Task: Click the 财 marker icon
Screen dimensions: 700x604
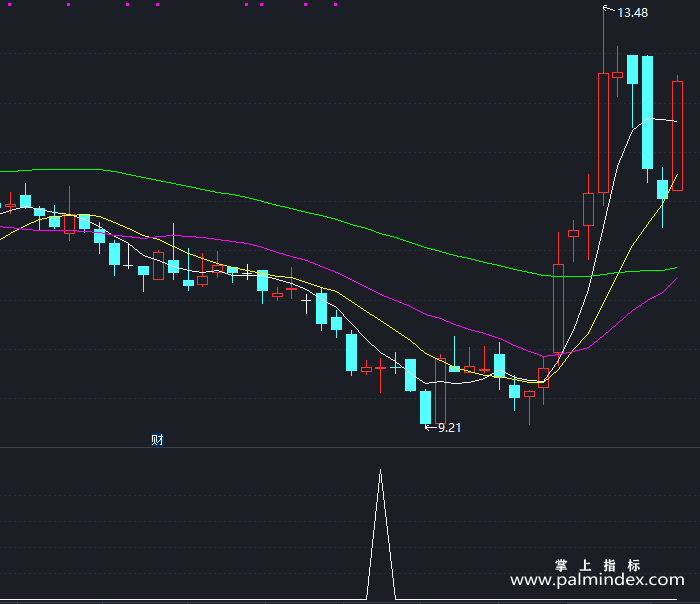Action: tap(157, 440)
